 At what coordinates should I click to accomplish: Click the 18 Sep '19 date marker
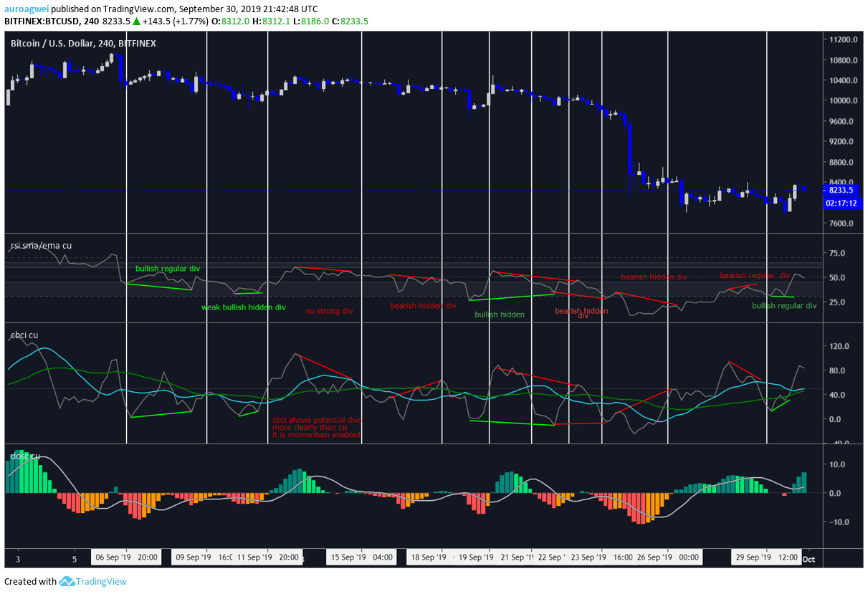pos(429,557)
